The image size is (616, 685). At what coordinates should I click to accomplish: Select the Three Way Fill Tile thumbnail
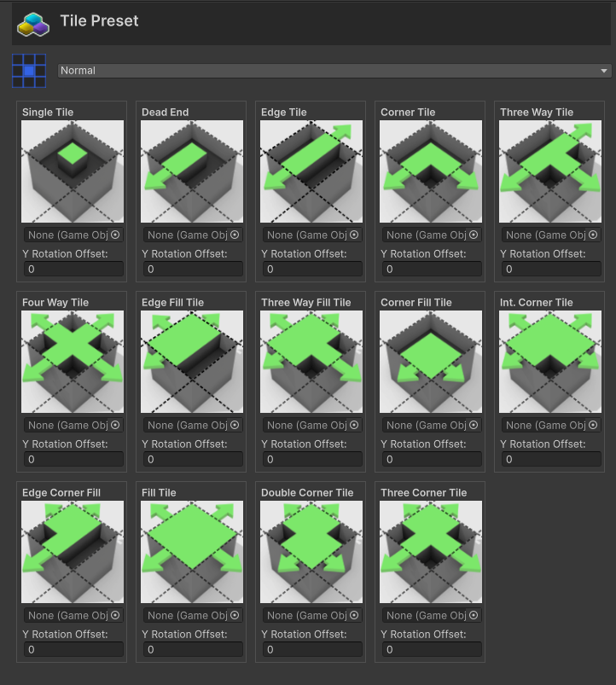(x=311, y=362)
